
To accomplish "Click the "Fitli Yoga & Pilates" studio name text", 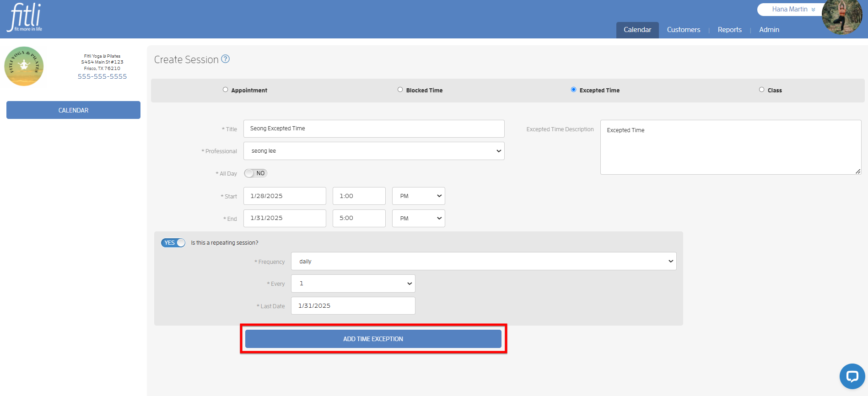I will click(102, 56).
